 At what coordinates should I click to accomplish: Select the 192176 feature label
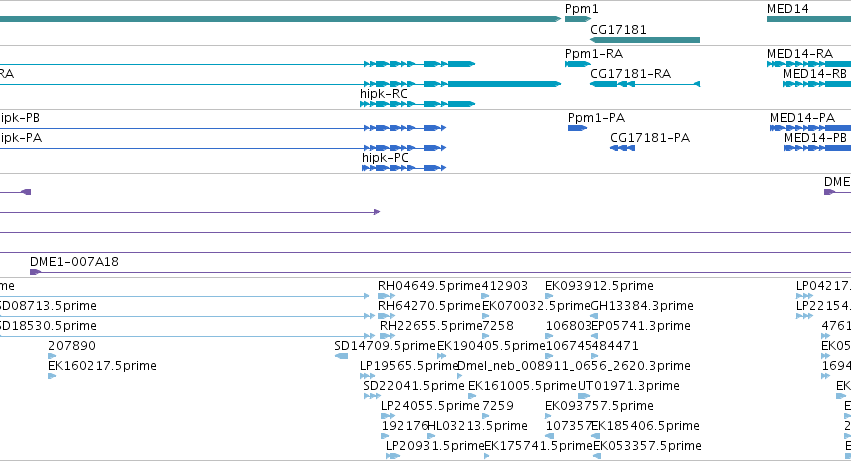click(x=404, y=426)
